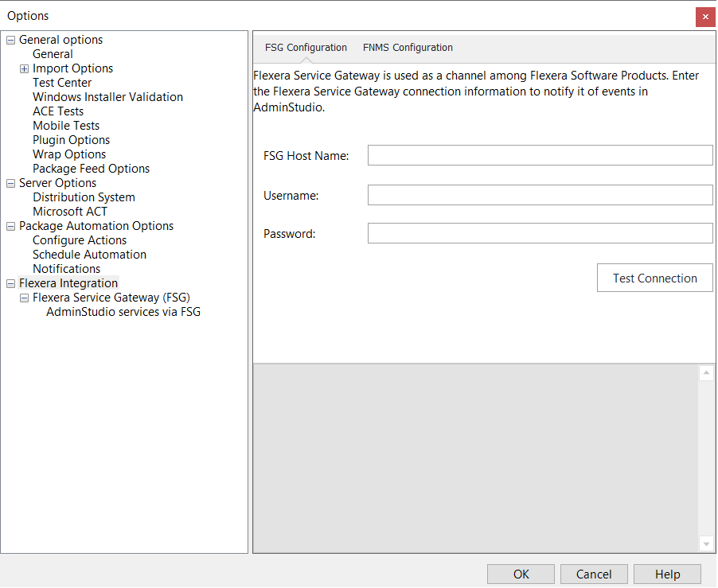The height and width of the screenshot is (588, 718).
Task: Dismiss the dialog with Cancel
Action: tap(594, 574)
